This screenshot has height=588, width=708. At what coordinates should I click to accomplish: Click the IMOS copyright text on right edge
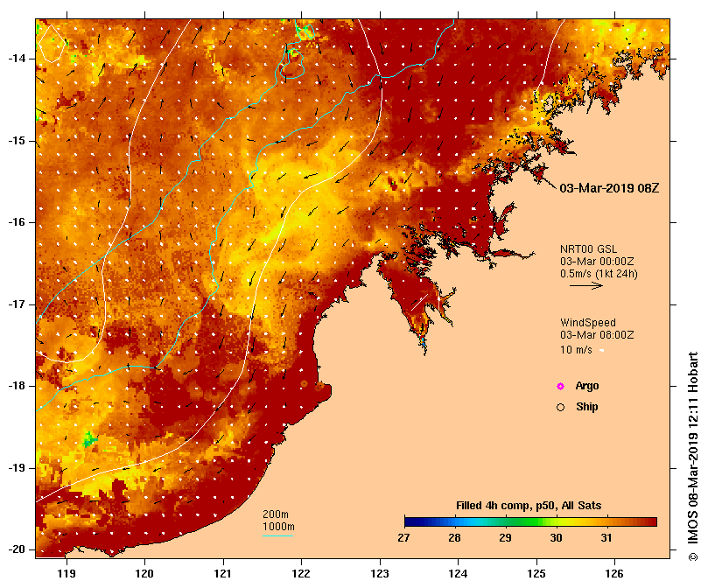pyautogui.click(x=693, y=457)
